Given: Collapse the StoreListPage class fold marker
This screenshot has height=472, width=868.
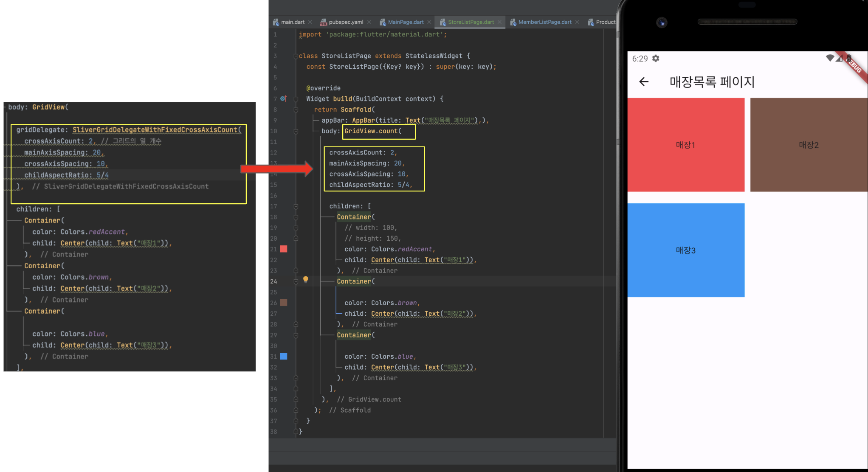Looking at the screenshot, I should tap(296, 56).
